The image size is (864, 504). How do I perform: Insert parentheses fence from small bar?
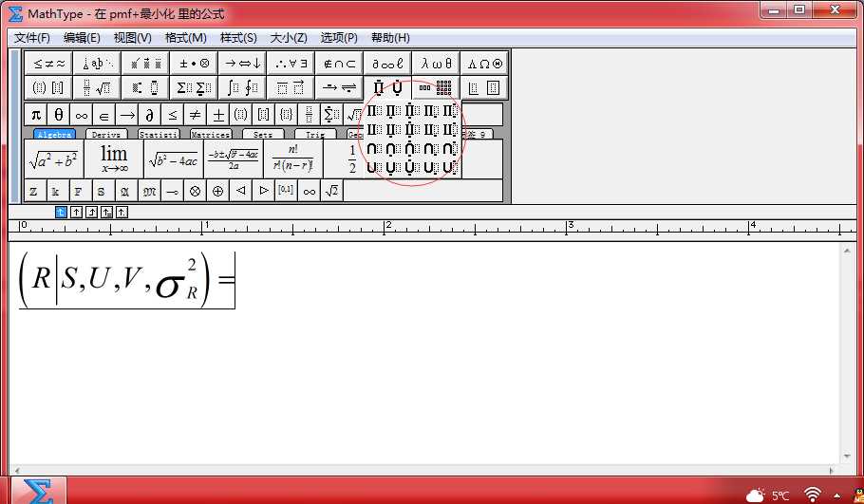(241, 115)
